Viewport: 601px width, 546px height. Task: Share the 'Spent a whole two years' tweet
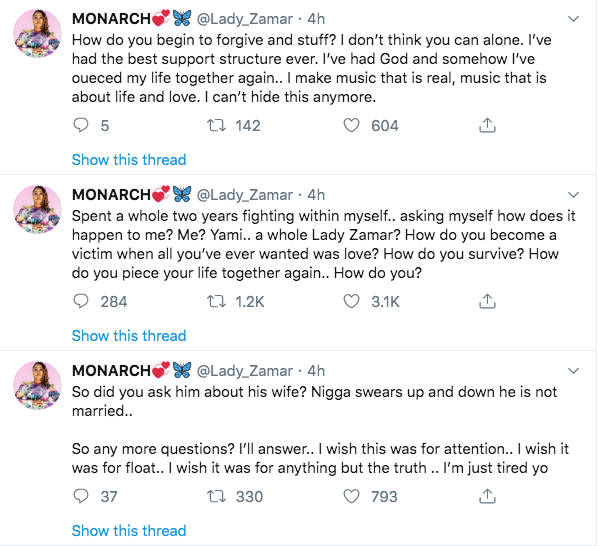(x=487, y=300)
